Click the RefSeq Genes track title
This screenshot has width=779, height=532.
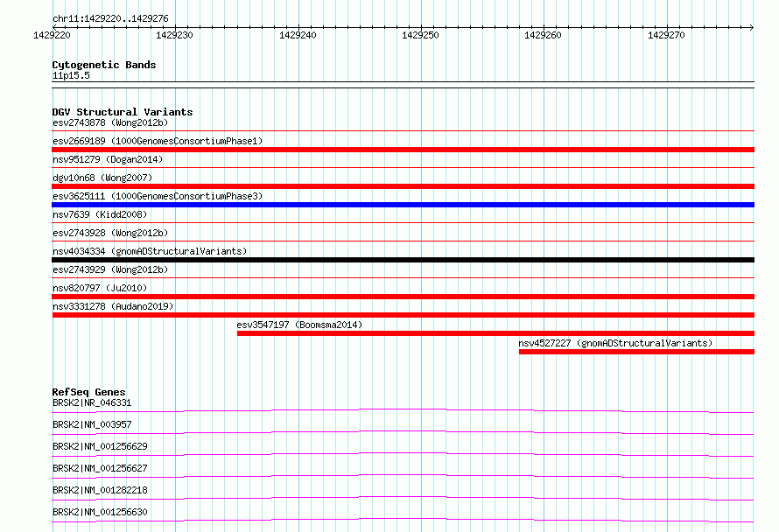88,392
